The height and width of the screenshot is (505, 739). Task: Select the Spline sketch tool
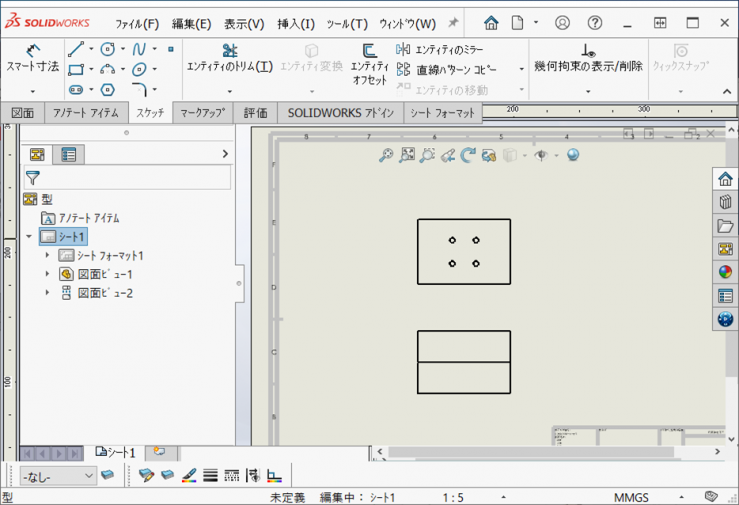(139, 49)
